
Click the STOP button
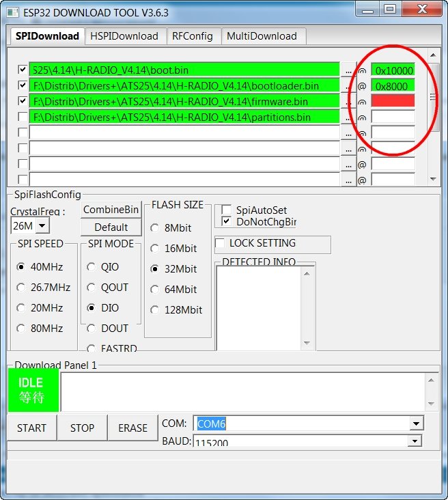click(x=82, y=428)
